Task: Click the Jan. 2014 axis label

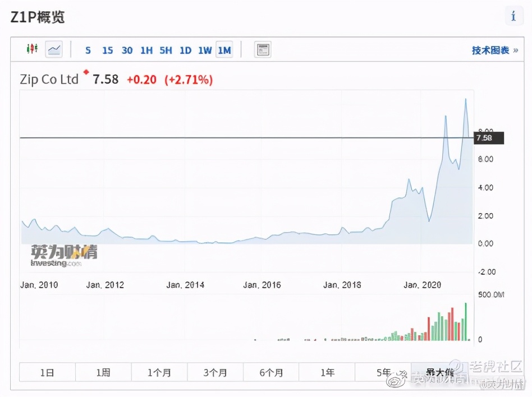Action: tap(185, 285)
